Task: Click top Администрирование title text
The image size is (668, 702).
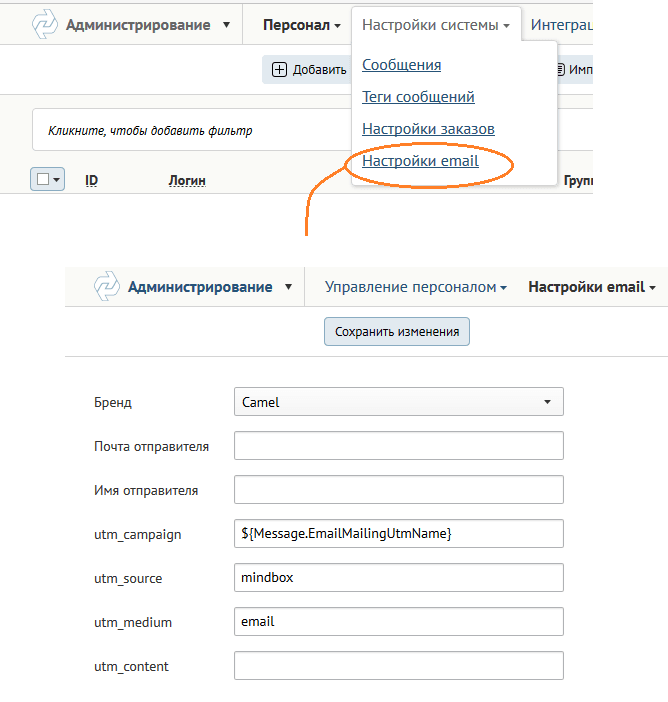Action: [138, 25]
